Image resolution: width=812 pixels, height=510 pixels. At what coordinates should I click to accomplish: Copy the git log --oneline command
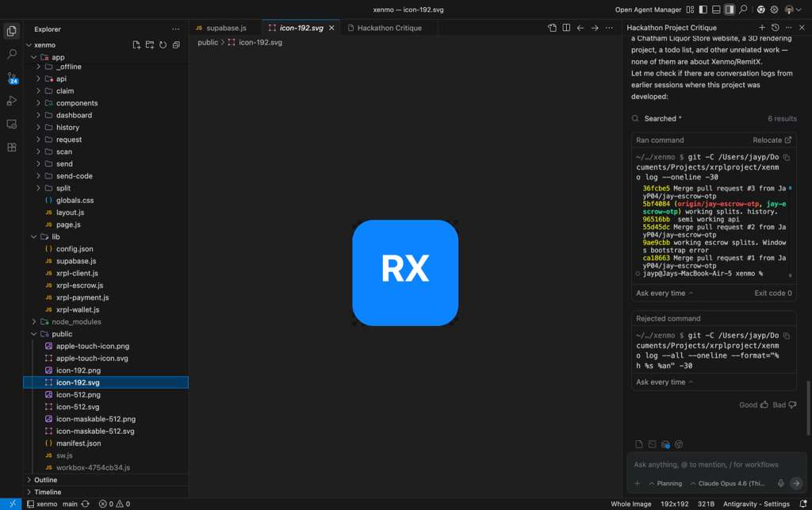coord(787,157)
